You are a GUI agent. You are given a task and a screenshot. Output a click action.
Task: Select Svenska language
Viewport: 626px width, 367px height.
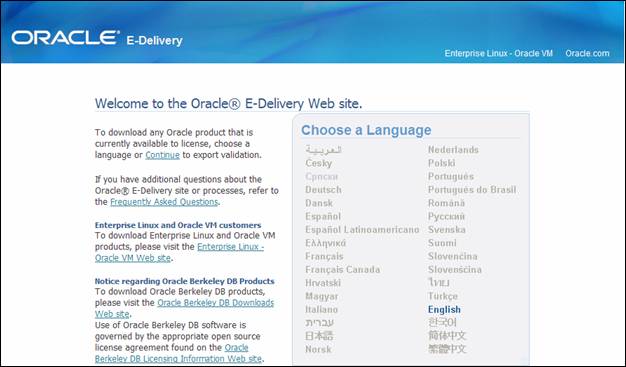[x=447, y=230]
